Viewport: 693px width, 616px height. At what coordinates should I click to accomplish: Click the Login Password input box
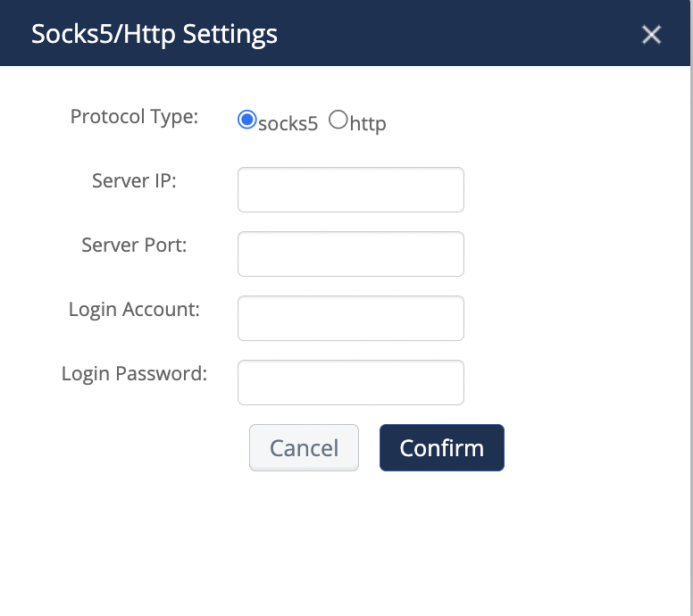350,383
